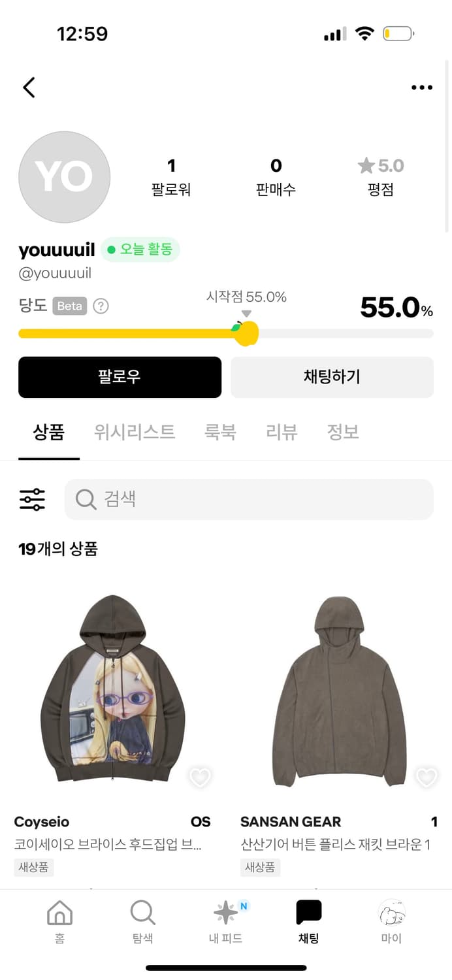Open the filter options icon above search
Image resolution: width=452 pixels, height=980 pixels.
pyautogui.click(x=32, y=499)
